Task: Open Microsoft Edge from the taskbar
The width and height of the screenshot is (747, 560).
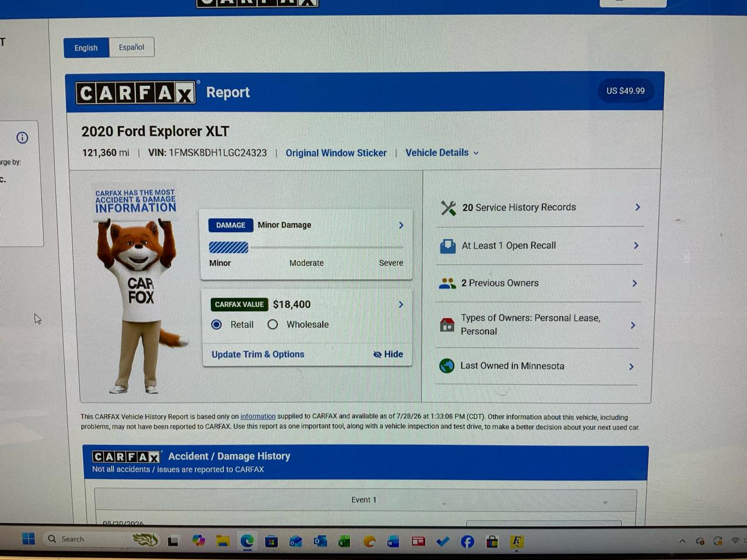Action: click(247, 541)
